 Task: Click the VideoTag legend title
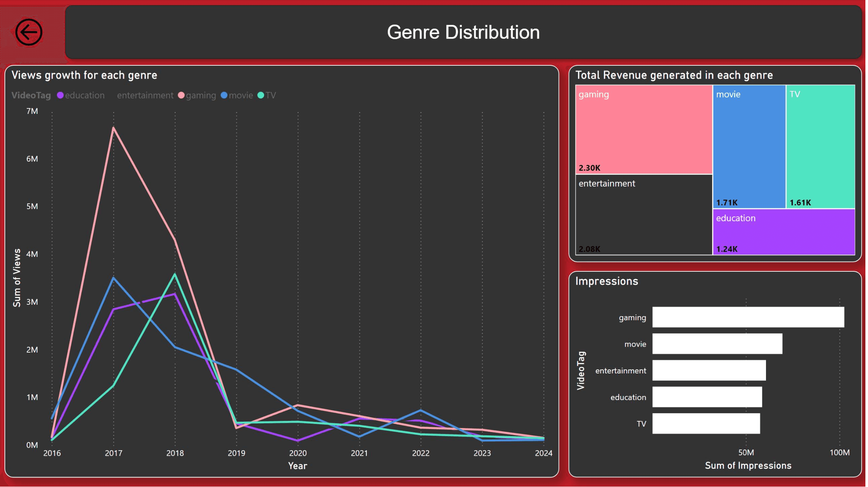pos(31,95)
